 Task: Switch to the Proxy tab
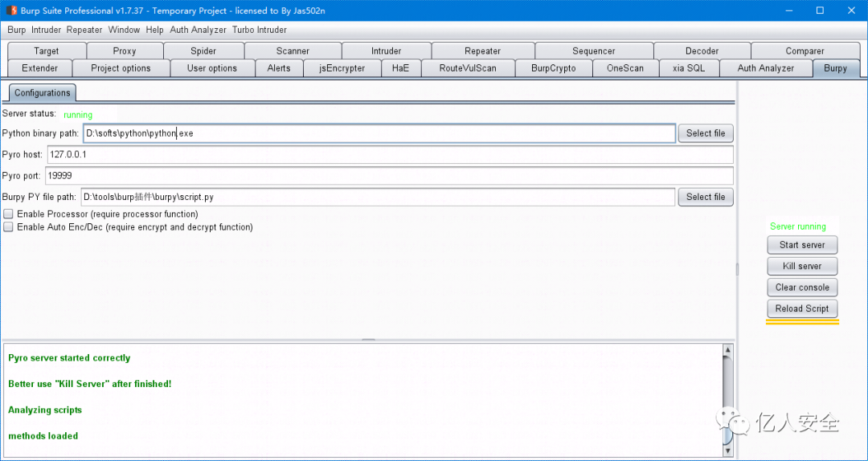(125, 51)
